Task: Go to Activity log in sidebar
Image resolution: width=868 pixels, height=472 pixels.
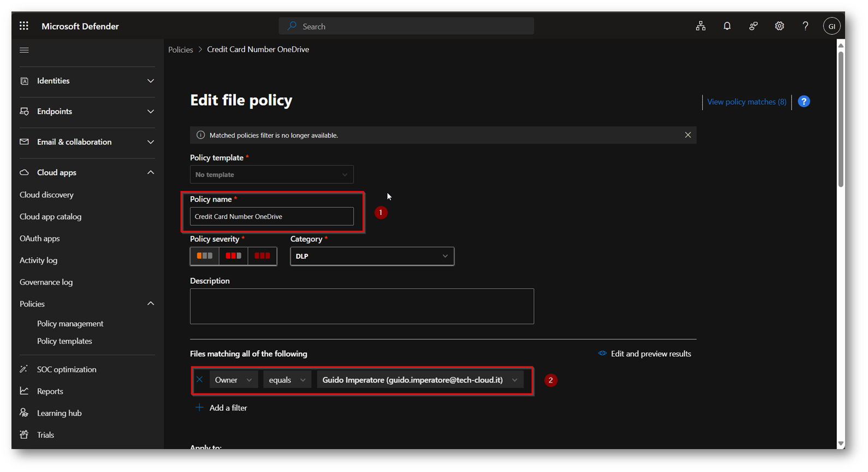Action: 38,260
